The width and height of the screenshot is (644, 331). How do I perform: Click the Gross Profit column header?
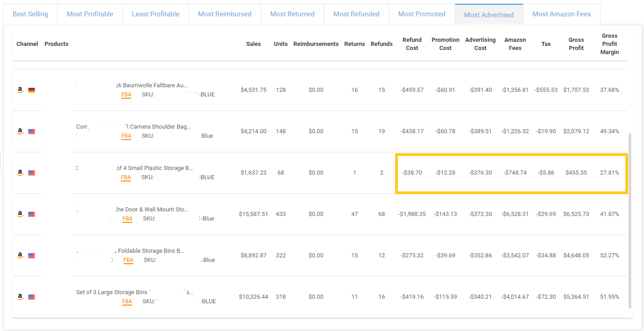tap(576, 44)
